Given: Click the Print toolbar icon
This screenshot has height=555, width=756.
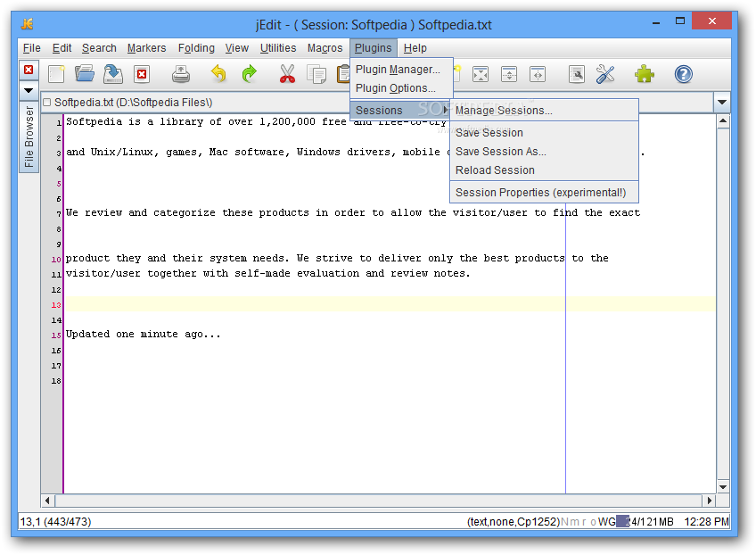Looking at the screenshot, I should coord(181,74).
